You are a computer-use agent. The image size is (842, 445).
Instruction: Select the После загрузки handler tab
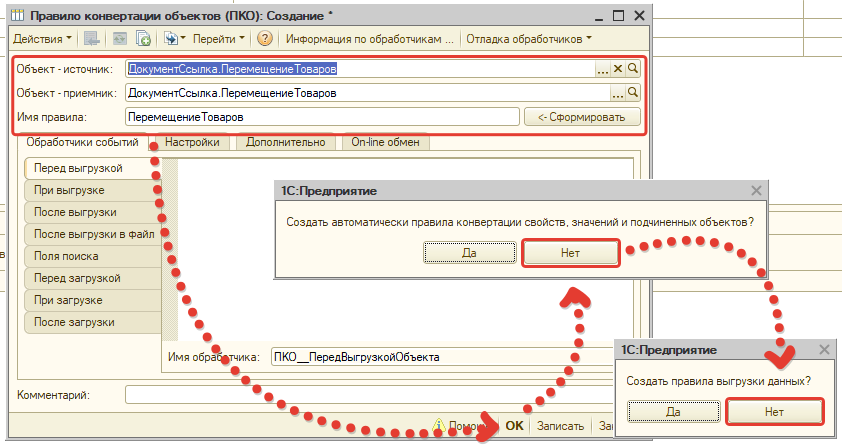[92, 323]
